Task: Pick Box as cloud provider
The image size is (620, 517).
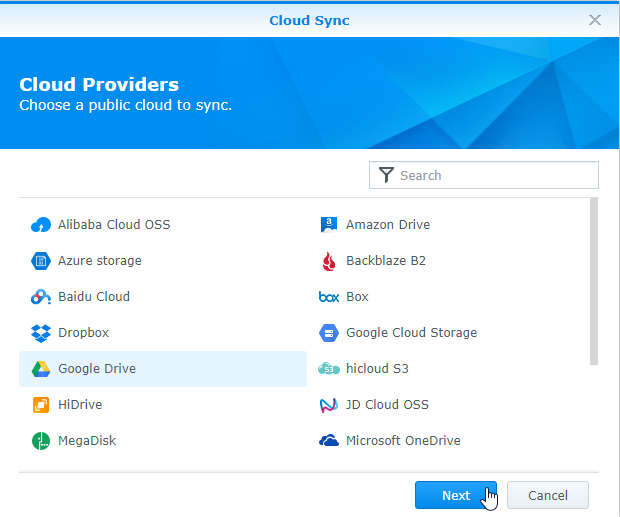Action: [451, 297]
